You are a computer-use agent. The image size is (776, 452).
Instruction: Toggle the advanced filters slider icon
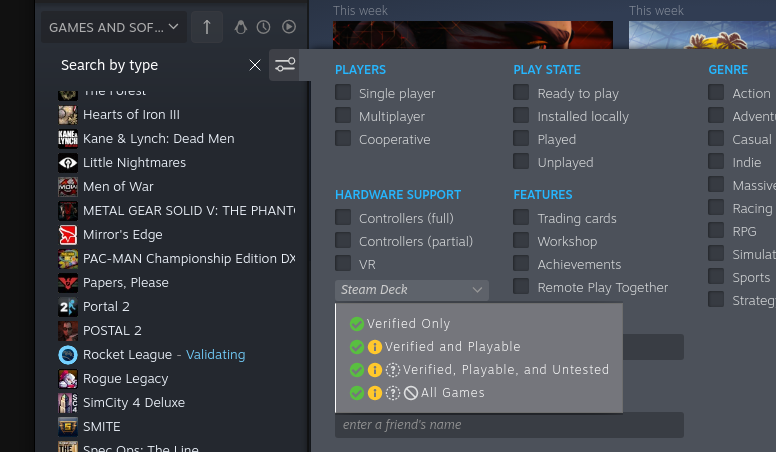tap(285, 65)
